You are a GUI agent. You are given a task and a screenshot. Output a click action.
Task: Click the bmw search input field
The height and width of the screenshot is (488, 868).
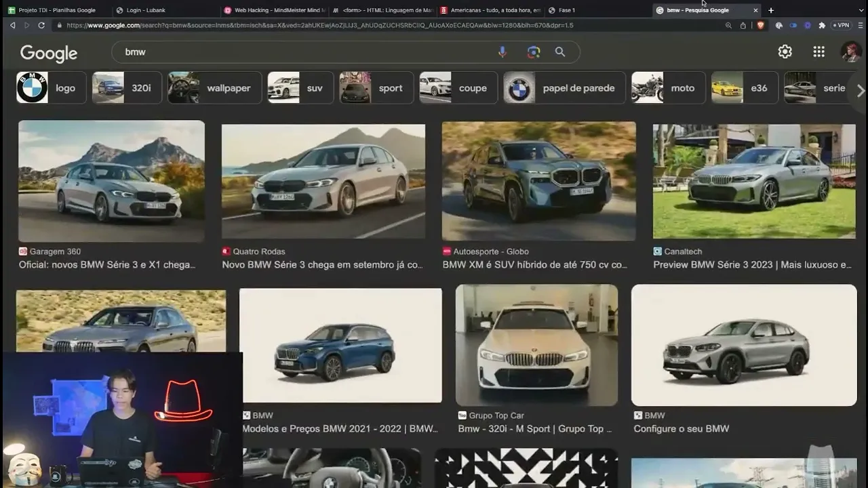click(x=305, y=52)
